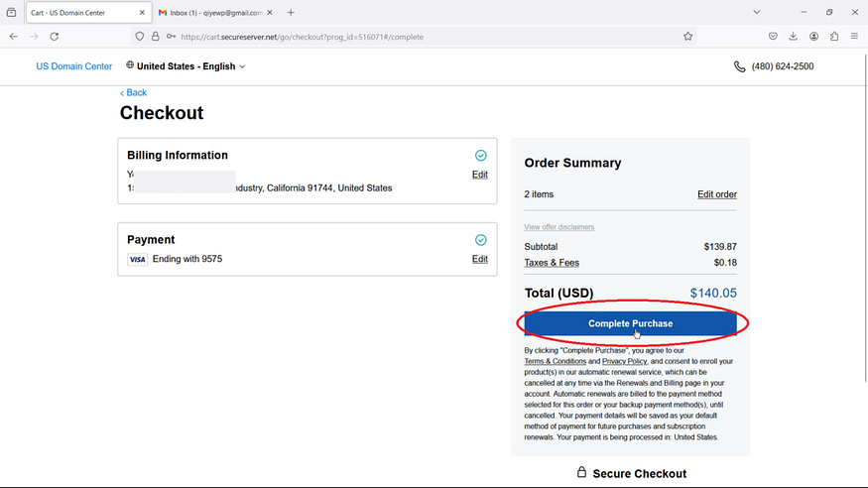
Task: Open the list all tabs dropdown arrow
Action: [757, 12]
